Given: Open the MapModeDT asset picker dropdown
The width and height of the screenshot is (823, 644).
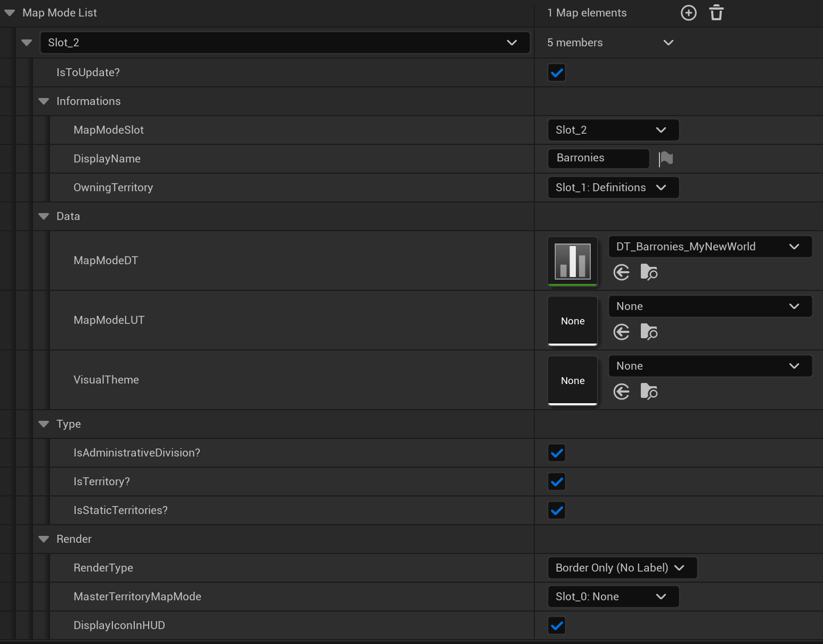Looking at the screenshot, I should (x=710, y=247).
